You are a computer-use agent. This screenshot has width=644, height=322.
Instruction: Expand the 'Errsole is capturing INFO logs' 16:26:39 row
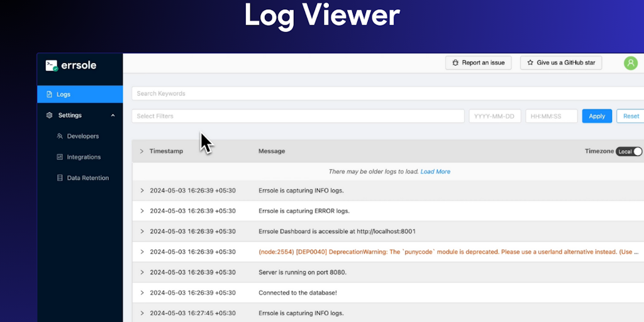(x=142, y=191)
